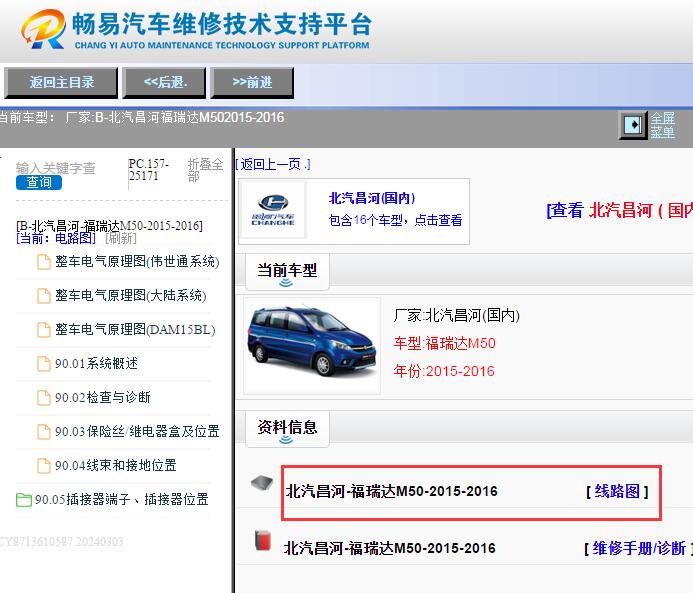Click page icon for 90.01系统概述

click(x=44, y=364)
